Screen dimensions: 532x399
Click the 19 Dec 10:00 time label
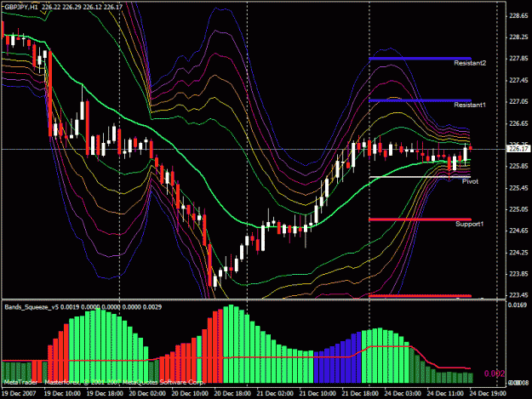tap(62, 394)
